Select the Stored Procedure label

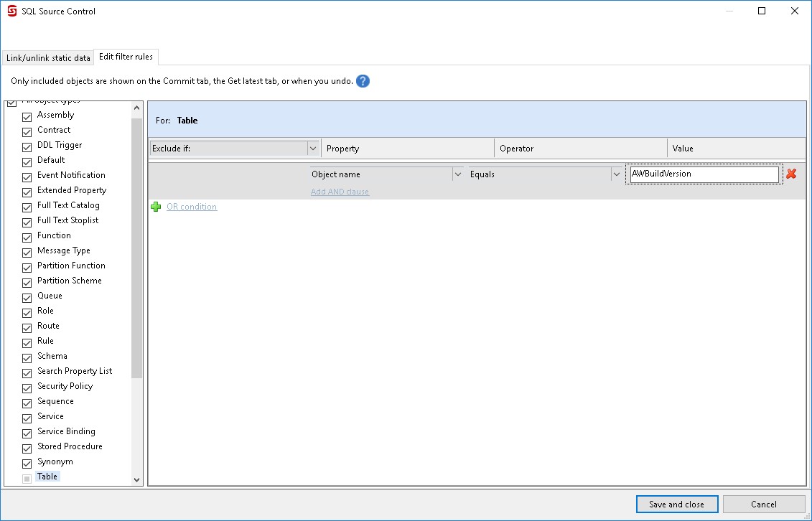70,446
